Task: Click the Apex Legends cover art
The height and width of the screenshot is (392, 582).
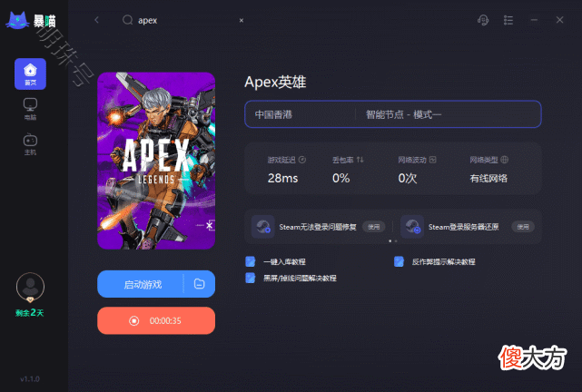Action: pos(156,161)
